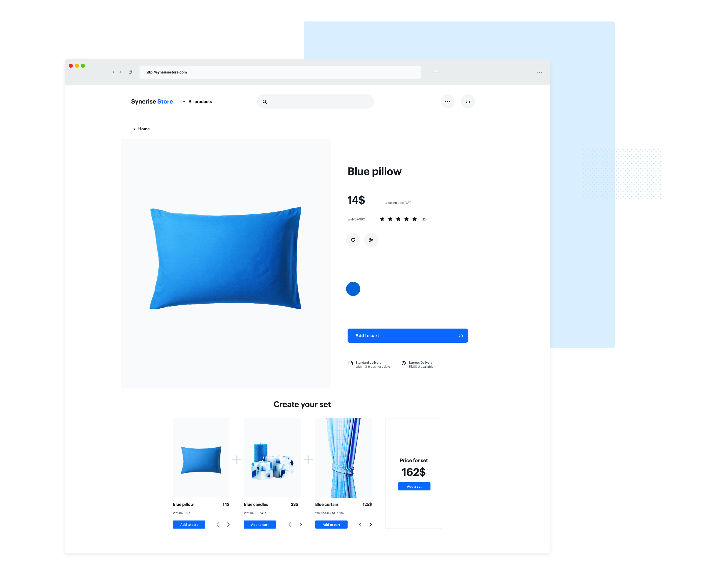Click the cart icon in header
Screen dimensions: 728x571
[x=468, y=102]
